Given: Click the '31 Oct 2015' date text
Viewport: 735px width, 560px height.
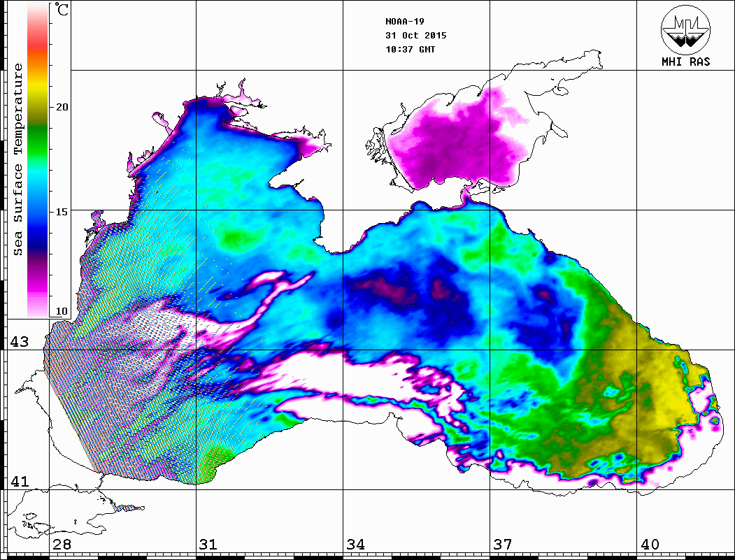Looking at the screenshot, I should 416,36.
